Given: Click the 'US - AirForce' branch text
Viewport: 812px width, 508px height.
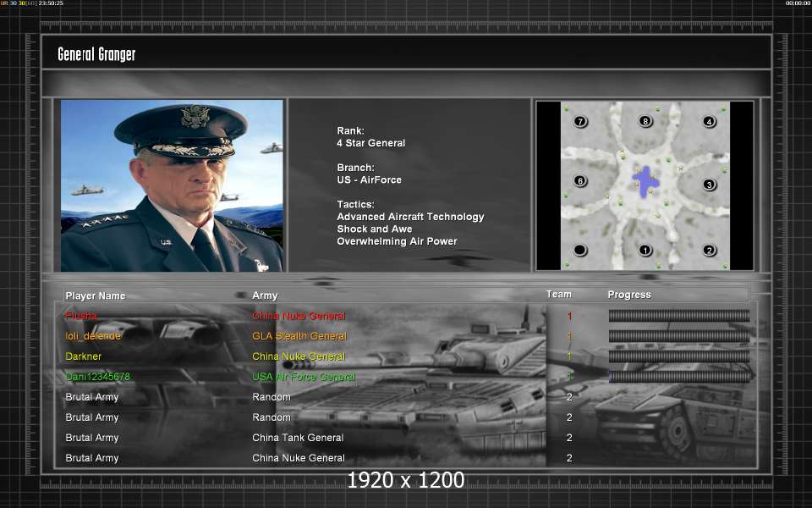Looking at the screenshot, I should 370,179.
